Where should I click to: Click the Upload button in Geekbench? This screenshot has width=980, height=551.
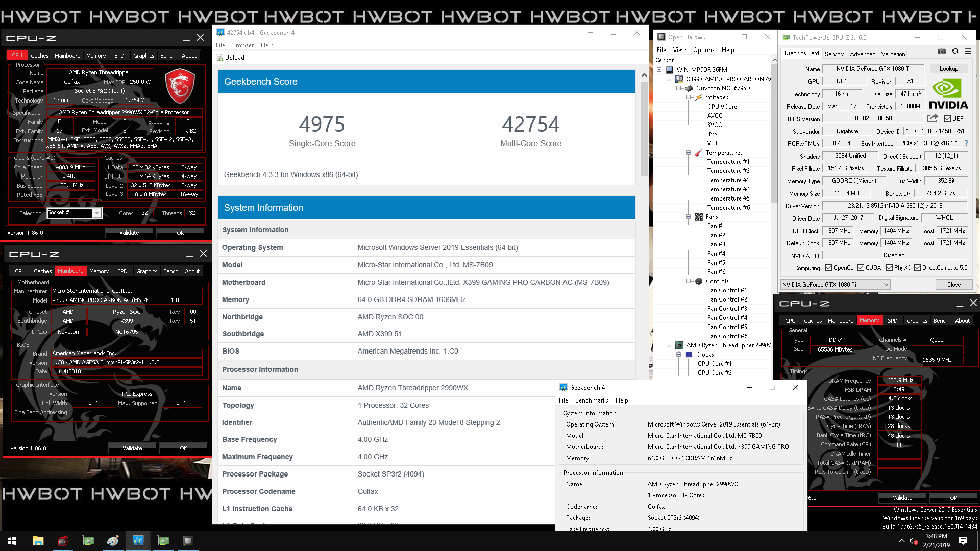coord(230,58)
